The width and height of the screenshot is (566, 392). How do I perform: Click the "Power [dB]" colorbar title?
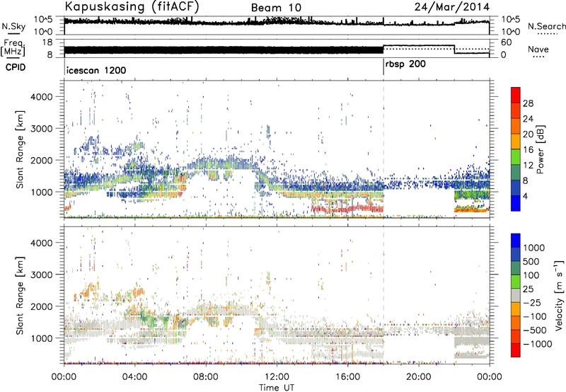[540, 149]
